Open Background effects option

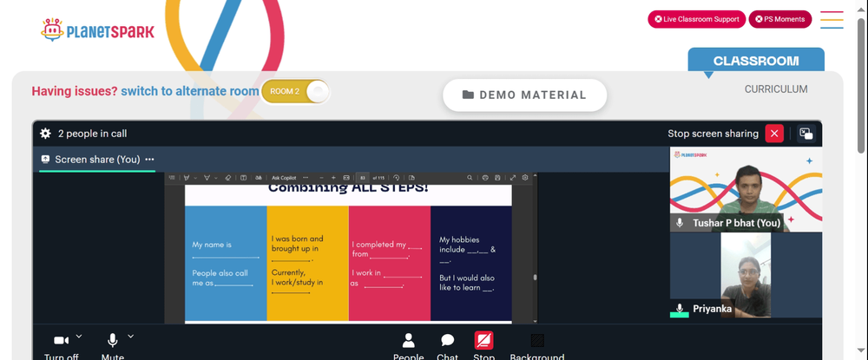(x=537, y=346)
